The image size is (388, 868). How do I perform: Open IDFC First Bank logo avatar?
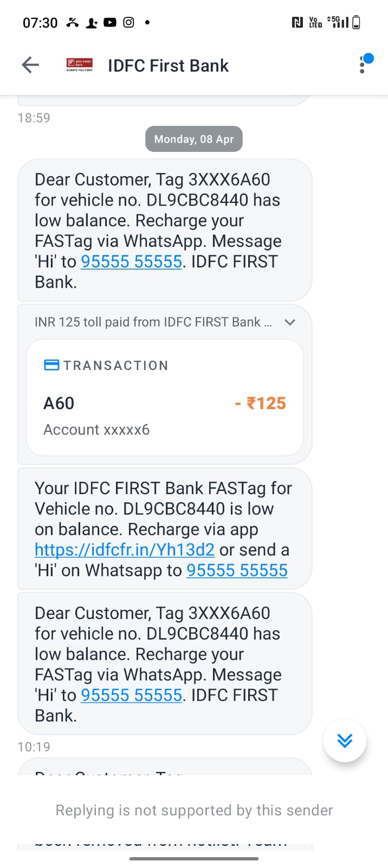coord(80,65)
